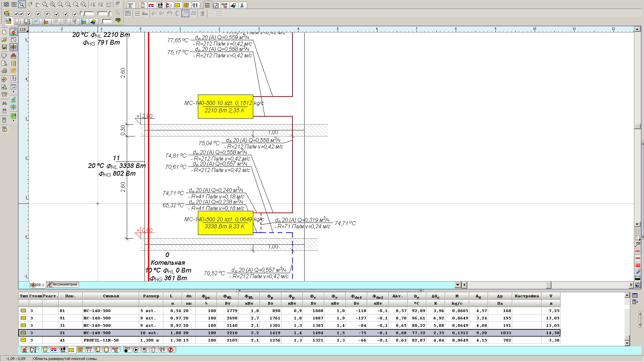The image size is (644, 362).
Task: Click the first slider in top toolbar
Action: coord(87,14)
